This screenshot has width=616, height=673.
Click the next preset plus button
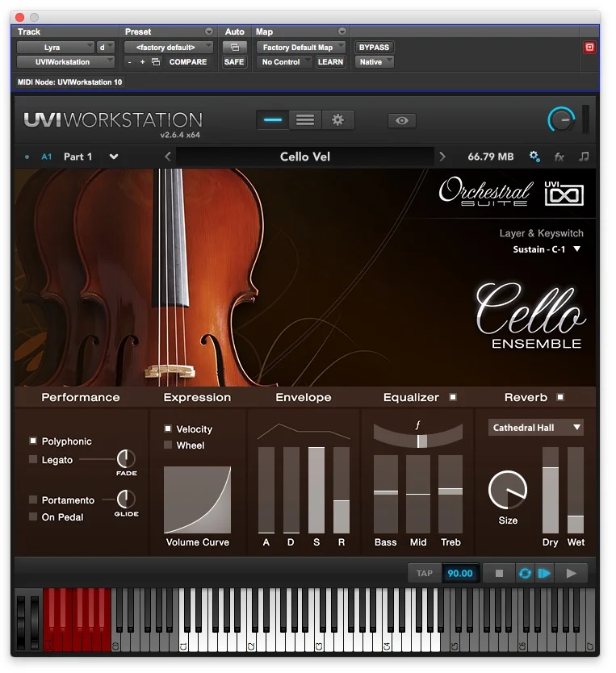[x=142, y=62]
